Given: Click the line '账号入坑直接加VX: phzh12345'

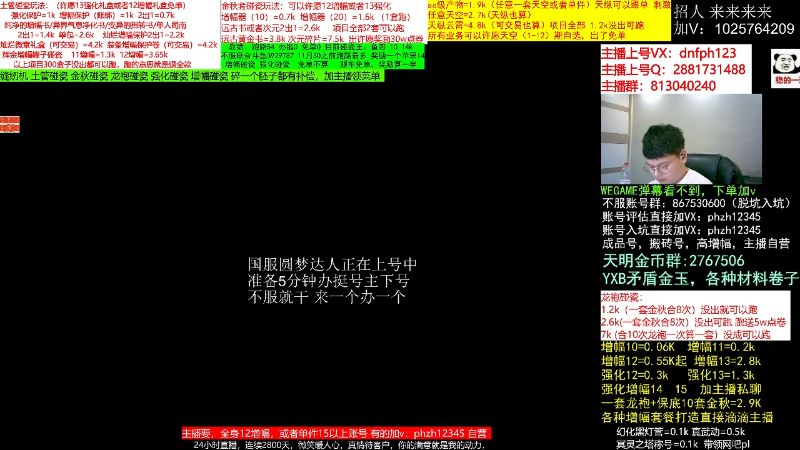Looking at the screenshot, I should tap(681, 230).
